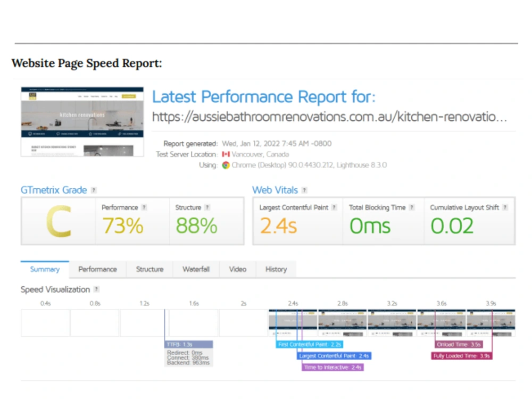Image resolution: width=532 pixels, height=399 pixels.
Task: Click the empty filmstrip frame at 1.6s
Action: [x=194, y=323]
